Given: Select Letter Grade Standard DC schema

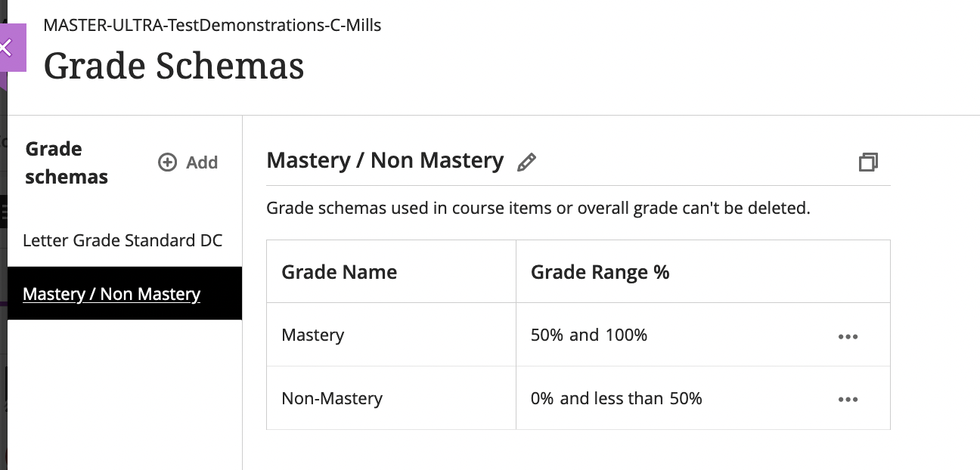Looking at the screenshot, I should (122, 240).
